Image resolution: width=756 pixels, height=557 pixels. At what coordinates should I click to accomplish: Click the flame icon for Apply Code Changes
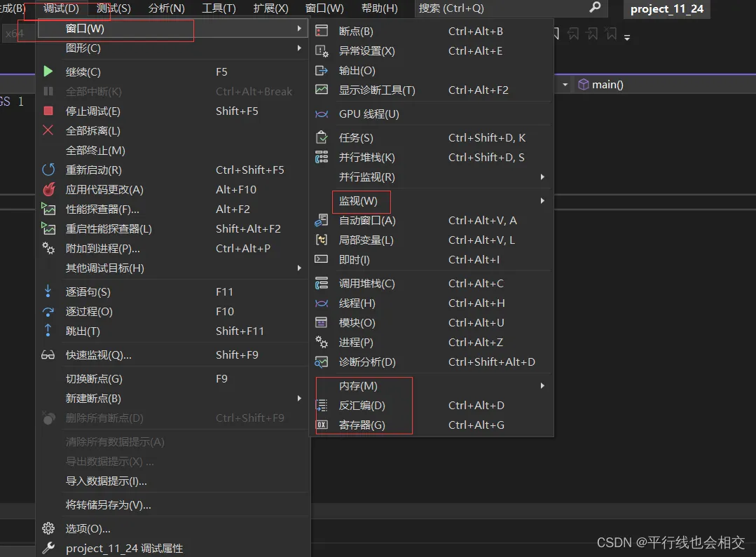[49, 190]
